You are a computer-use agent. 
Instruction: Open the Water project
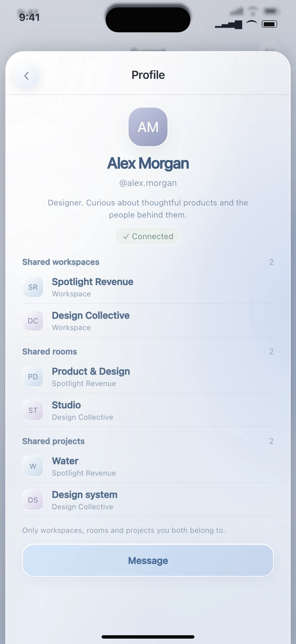(148, 466)
